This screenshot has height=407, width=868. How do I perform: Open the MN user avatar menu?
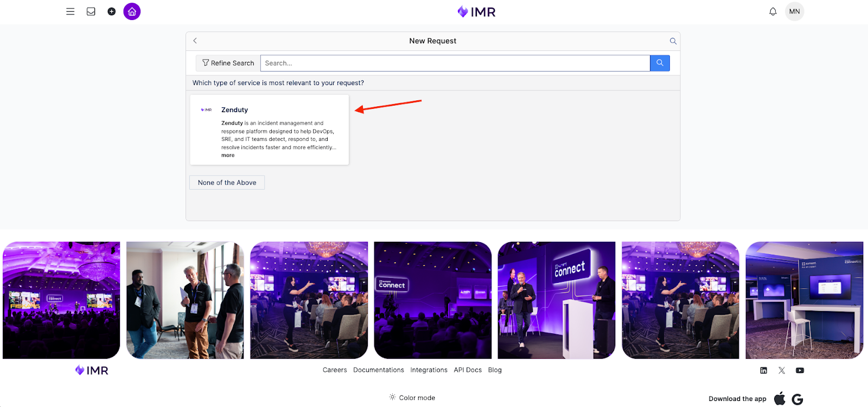(794, 11)
